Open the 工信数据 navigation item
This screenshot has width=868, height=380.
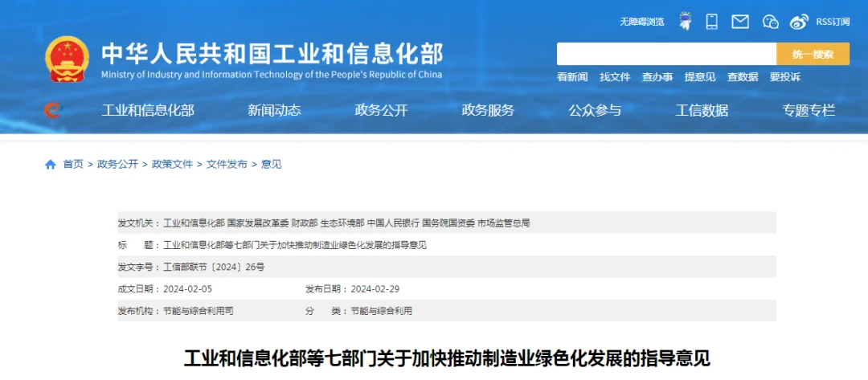click(x=702, y=111)
